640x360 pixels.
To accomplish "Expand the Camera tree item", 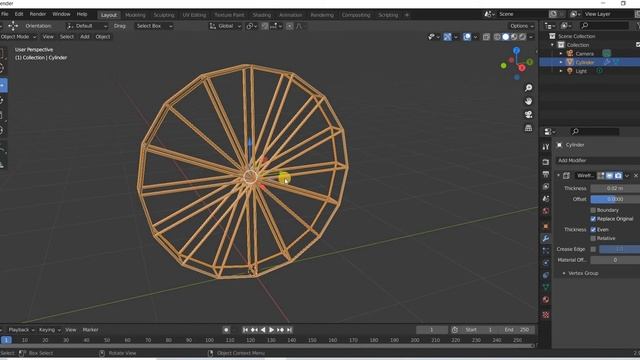I will [561, 53].
